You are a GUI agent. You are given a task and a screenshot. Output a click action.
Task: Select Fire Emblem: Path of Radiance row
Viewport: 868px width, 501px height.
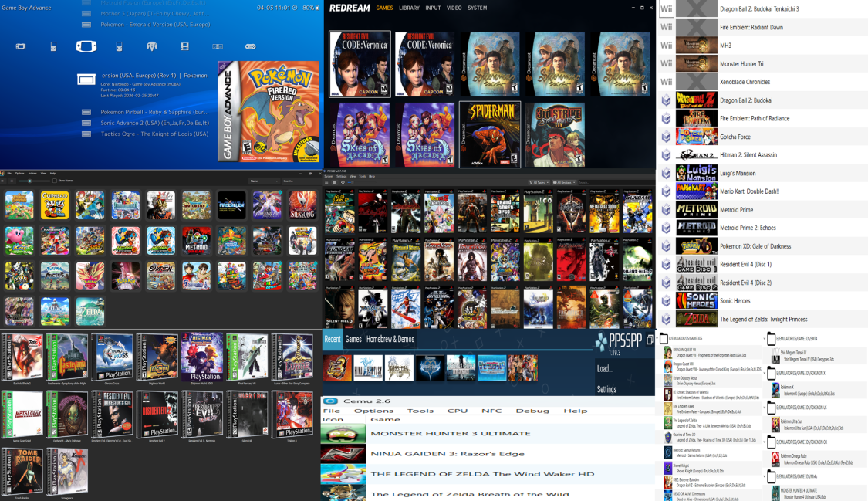pyautogui.click(x=762, y=118)
